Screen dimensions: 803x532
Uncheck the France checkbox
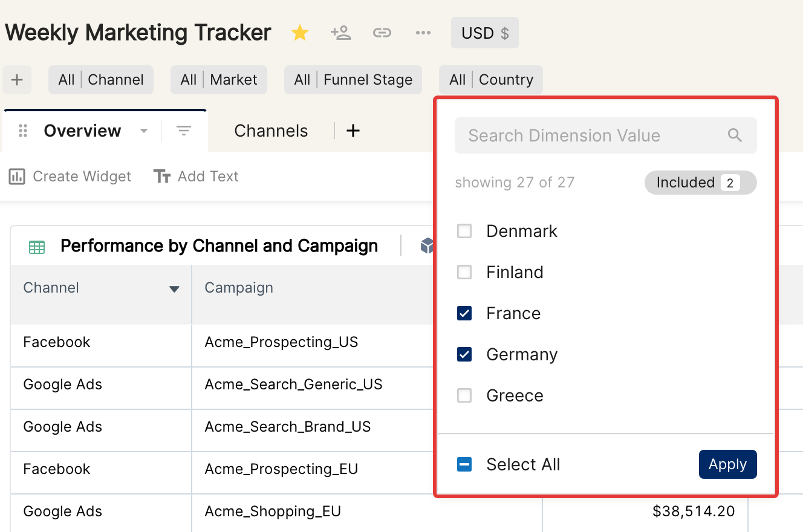pos(464,313)
